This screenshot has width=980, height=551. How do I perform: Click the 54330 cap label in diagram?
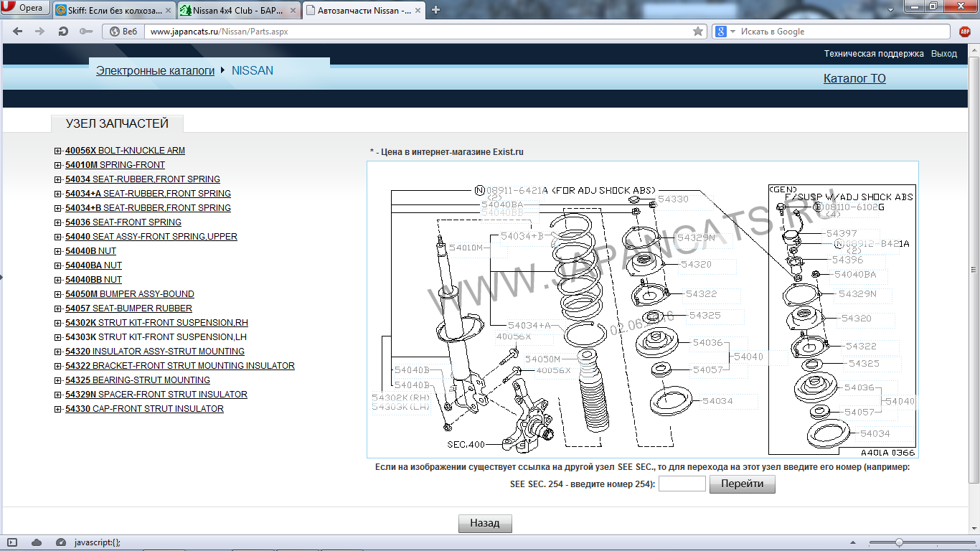(x=673, y=199)
